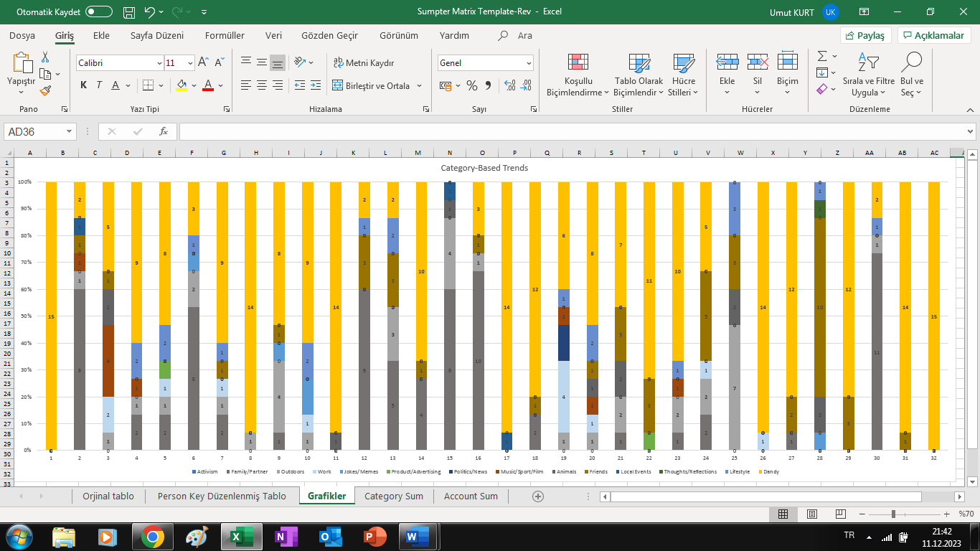
Task: Open the Ekle ribbon tab
Action: (x=101, y=35)
